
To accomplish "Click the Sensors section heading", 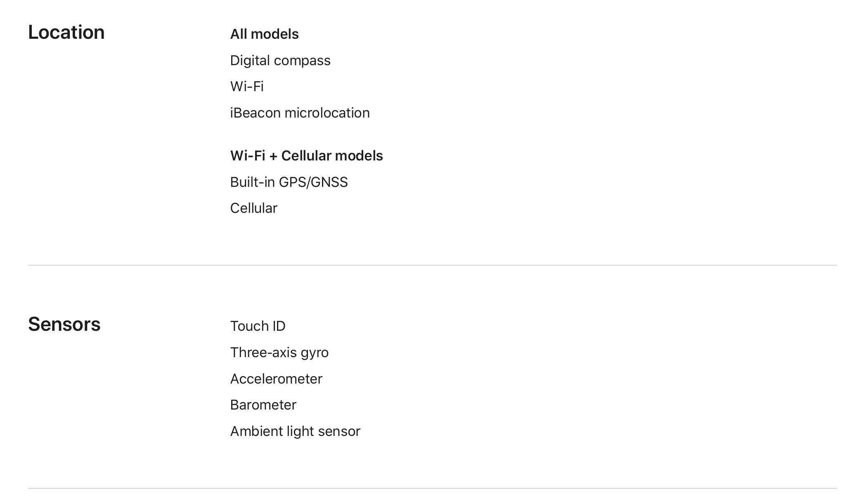I will click(x=64, y=325).
